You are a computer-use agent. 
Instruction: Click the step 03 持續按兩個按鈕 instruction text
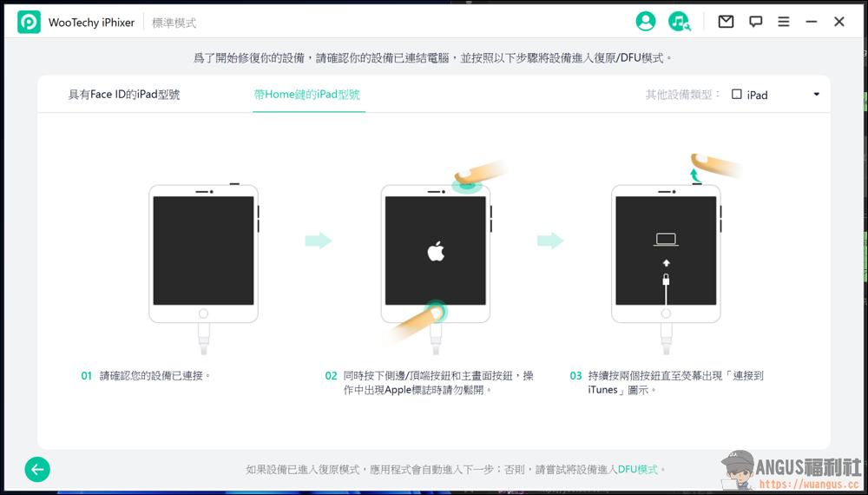(x=676, y=383)
